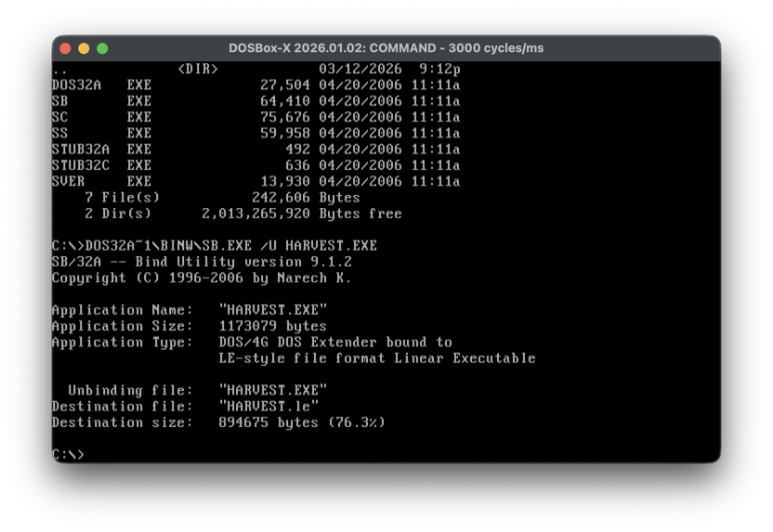Click the SVER EXE file listing
Viewport: 773px width, 532px height.
click(101, 181)
